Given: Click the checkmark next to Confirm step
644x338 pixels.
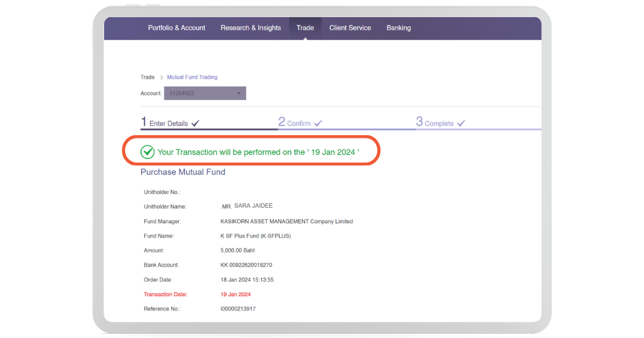Looking at the screenshot, I should tap(318, 123).
